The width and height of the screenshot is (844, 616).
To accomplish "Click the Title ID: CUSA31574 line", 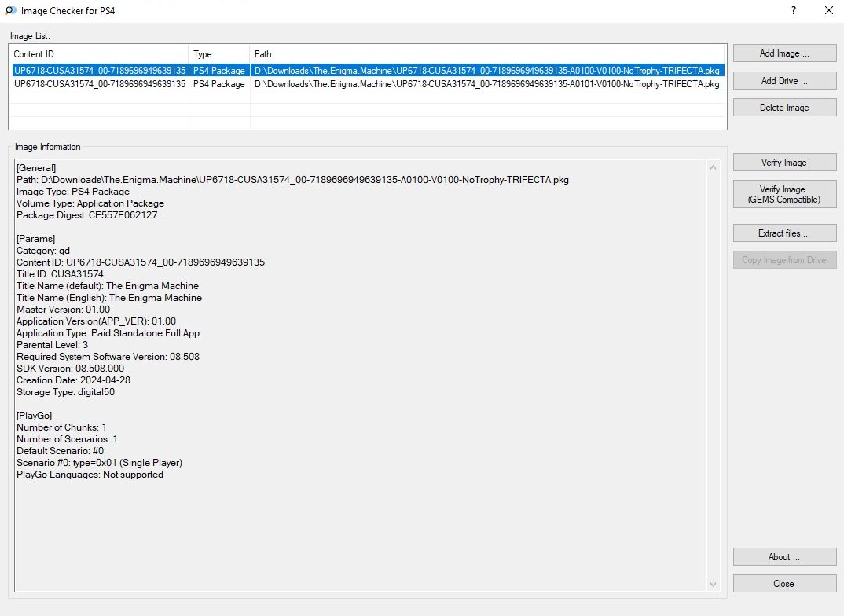I will tap(60, 274).
